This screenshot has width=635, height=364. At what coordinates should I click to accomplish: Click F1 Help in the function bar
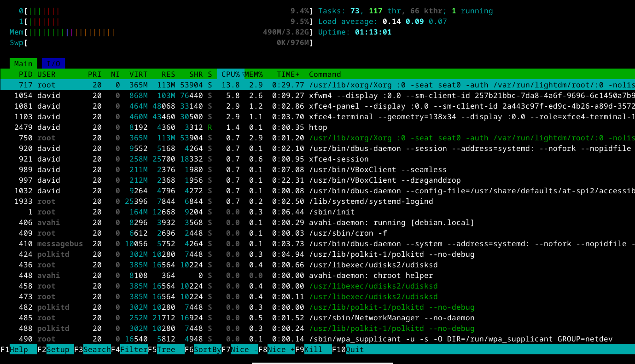tap(19, 349)
